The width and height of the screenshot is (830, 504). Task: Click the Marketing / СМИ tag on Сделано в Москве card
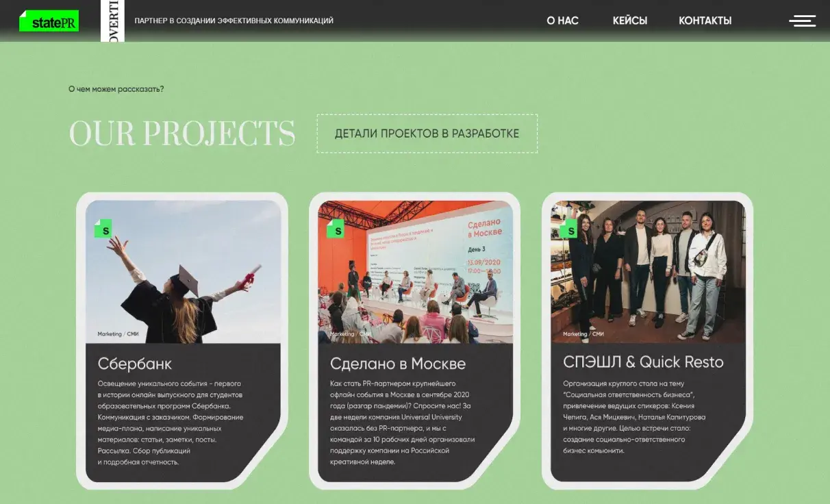coord(351,334)
